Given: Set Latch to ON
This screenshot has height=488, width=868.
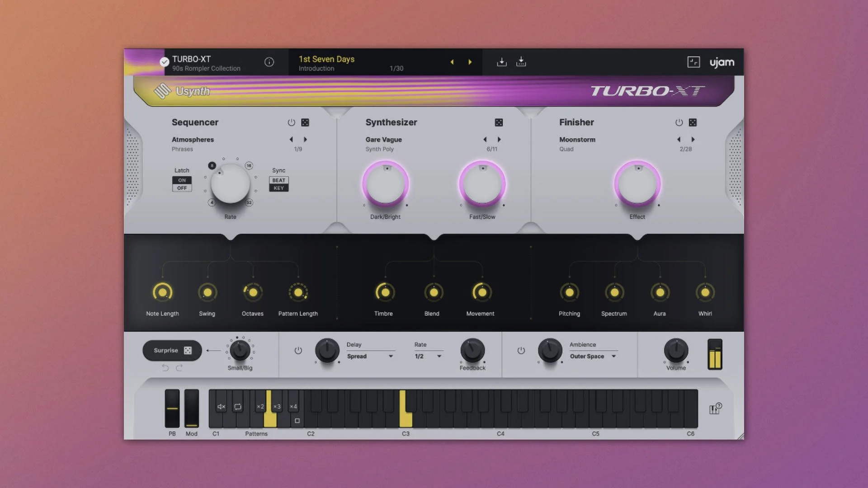Looking at the screenshot, I should (x=182, y=180).
